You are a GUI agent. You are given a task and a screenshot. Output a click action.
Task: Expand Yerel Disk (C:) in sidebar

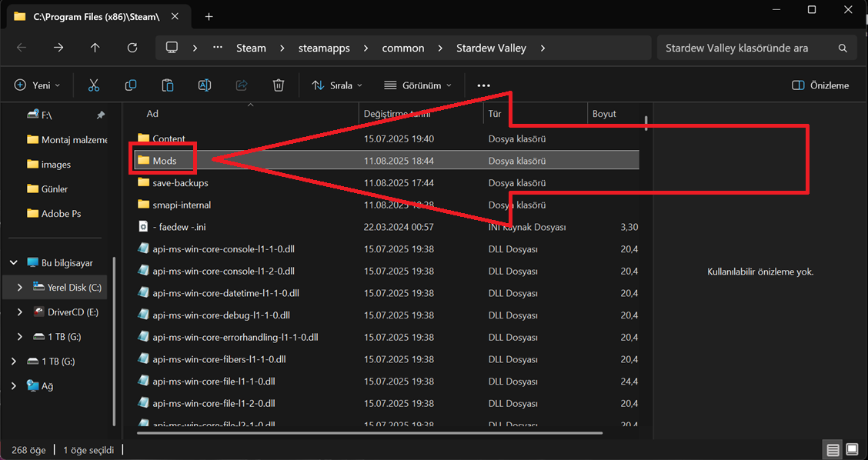click(x=20, y=287)
